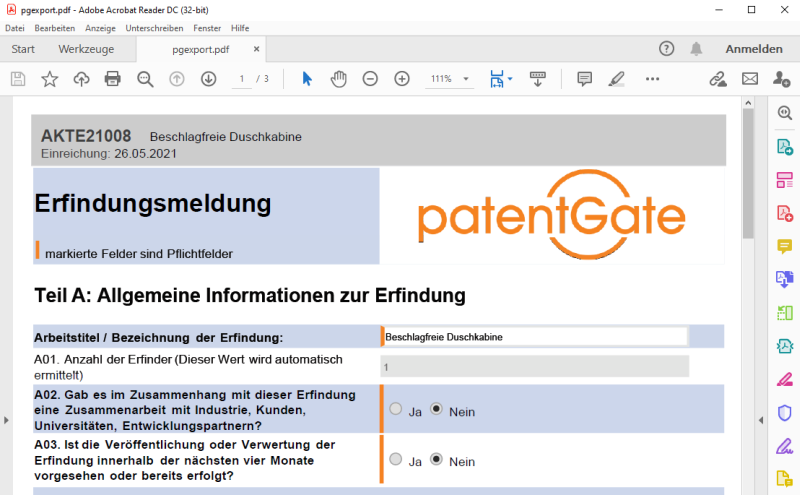The image size is (800, 495).
Task: Go to previous page arrow
Action: [x=177, y=79]
